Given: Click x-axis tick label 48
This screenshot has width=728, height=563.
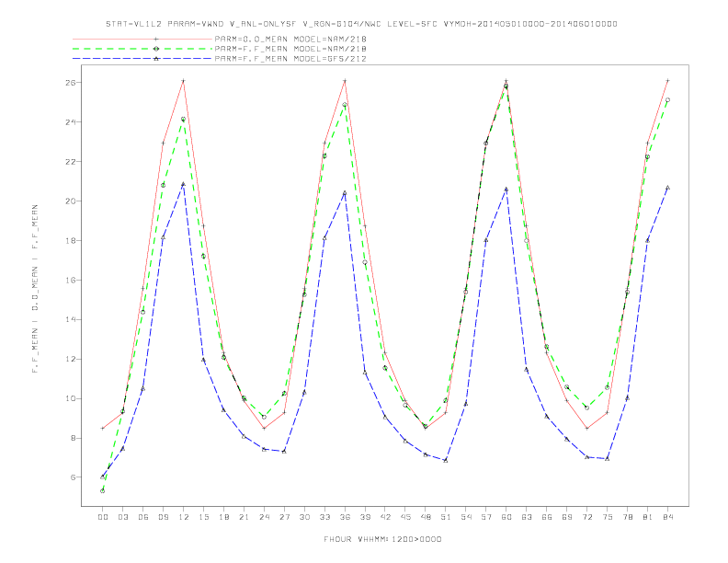Looking at the screenshot, I should pos(426,517).
